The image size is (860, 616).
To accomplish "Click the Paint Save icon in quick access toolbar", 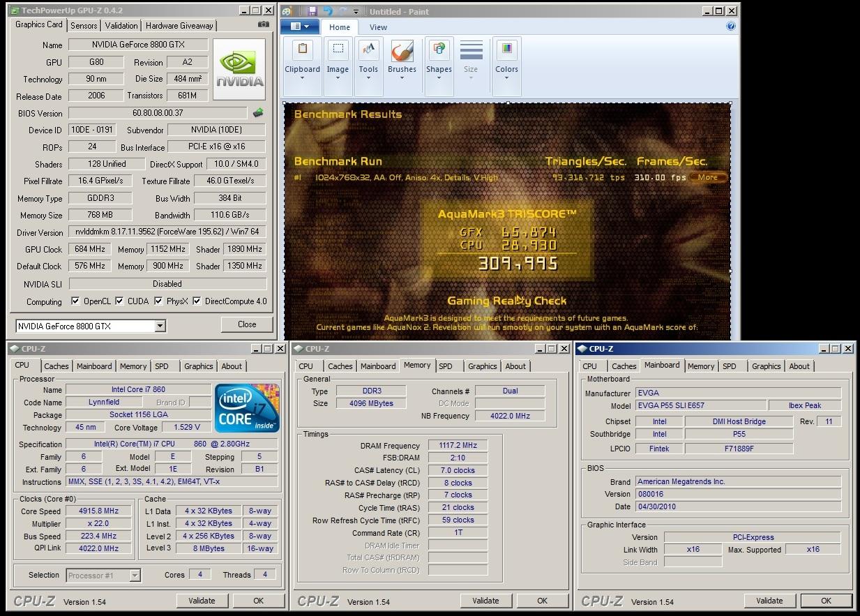I will click(x=312, y=11).
